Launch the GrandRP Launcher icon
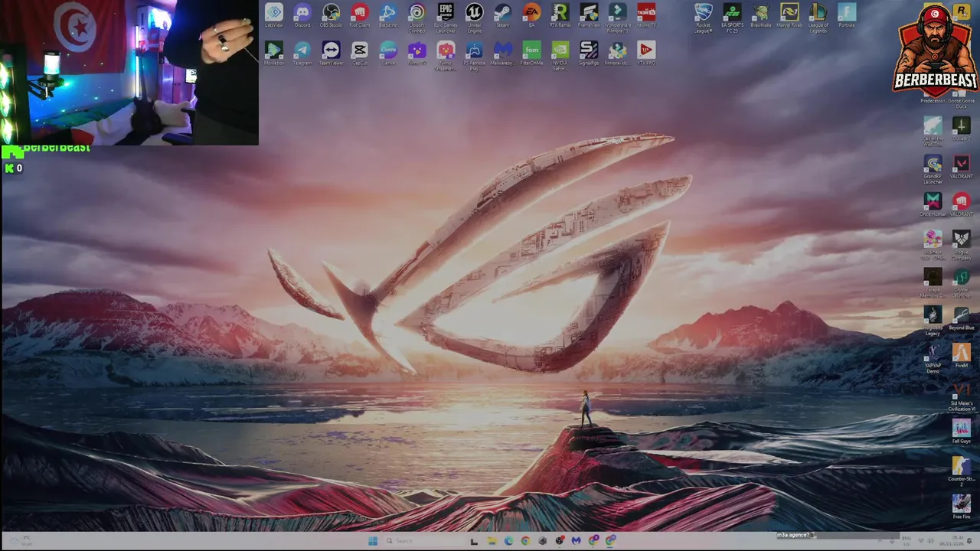980x551 pixels. (x=933, y=169)
